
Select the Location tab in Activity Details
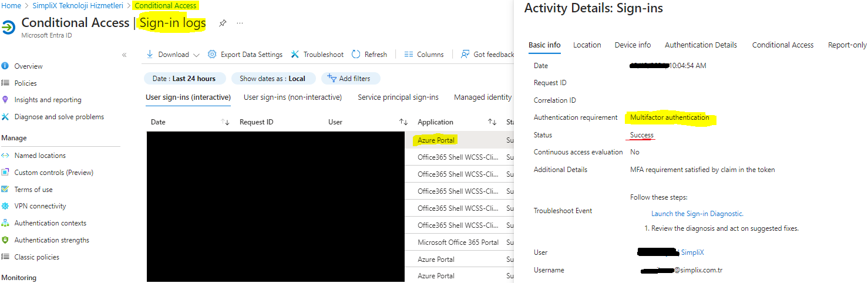[x=587, y=45]
